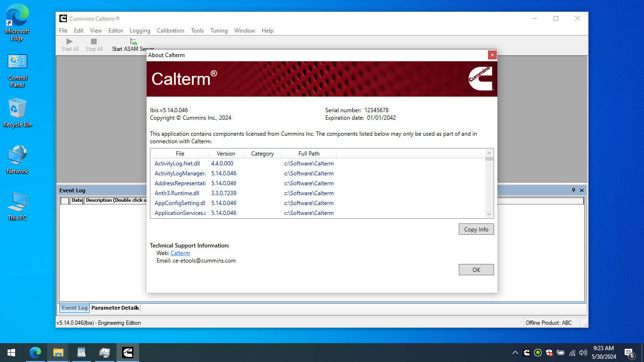Select the AppConfigSetting.dl row
This screenshot has height=362, width=644.
click(x=318, y=203)
